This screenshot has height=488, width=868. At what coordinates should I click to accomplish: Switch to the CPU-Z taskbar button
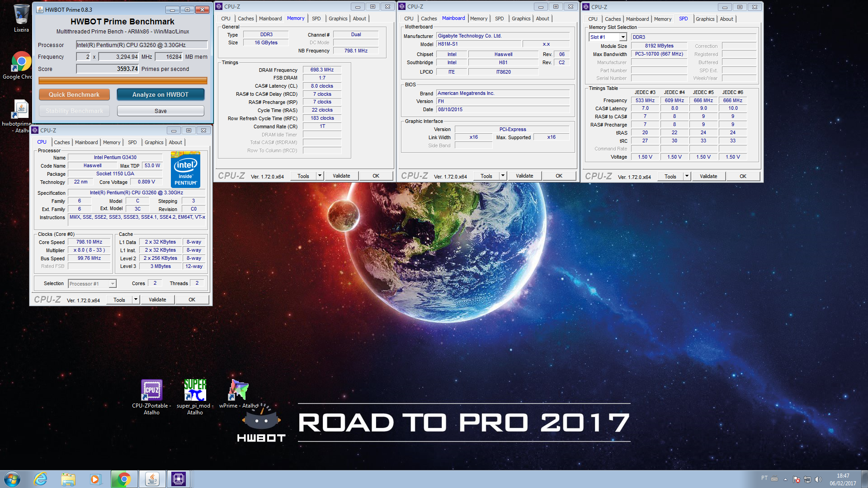(179, 479)
